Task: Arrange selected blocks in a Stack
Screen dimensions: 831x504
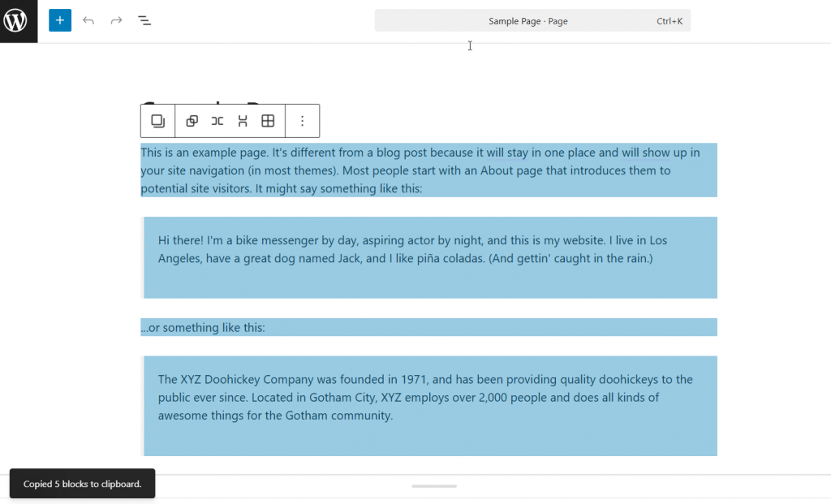Action: (243, 121)
